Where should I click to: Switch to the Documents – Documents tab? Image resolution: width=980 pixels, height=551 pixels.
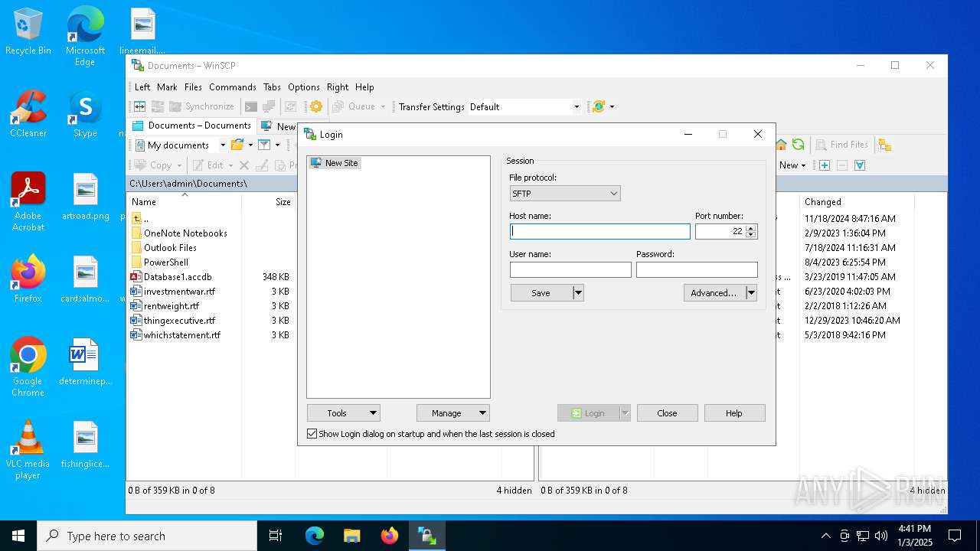pyautogui.click(x=191, y=126)
